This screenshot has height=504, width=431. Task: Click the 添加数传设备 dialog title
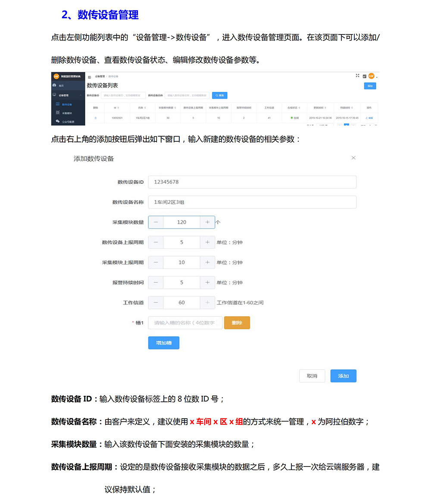[x=94, y=159]
